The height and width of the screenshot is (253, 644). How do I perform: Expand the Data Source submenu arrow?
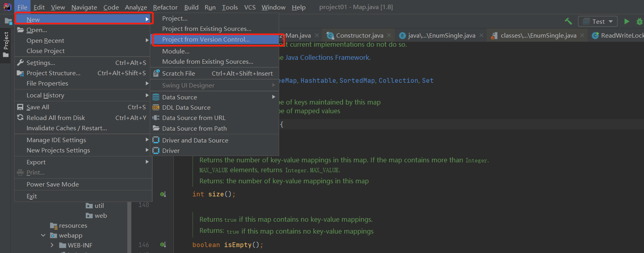274,97
